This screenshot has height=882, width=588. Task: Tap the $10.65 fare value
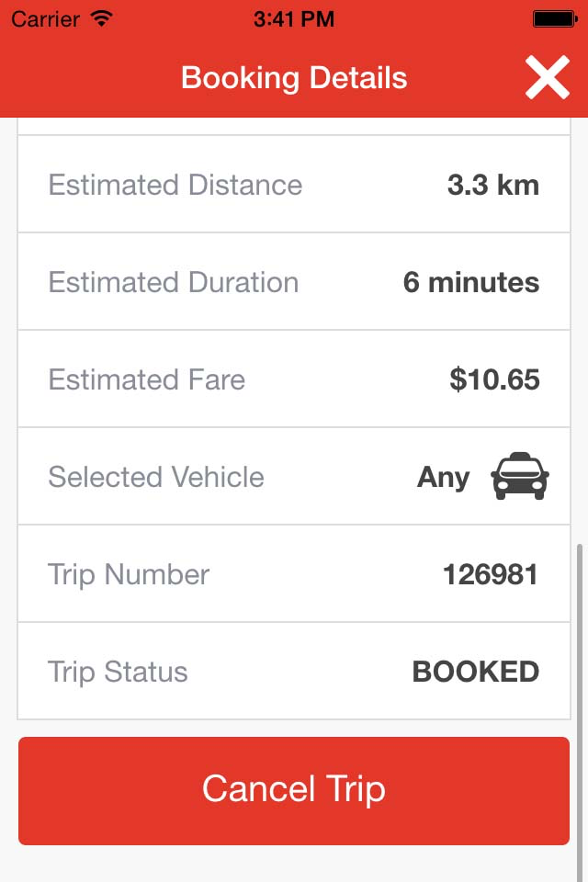pyautogui.click(x=494, y=379)
